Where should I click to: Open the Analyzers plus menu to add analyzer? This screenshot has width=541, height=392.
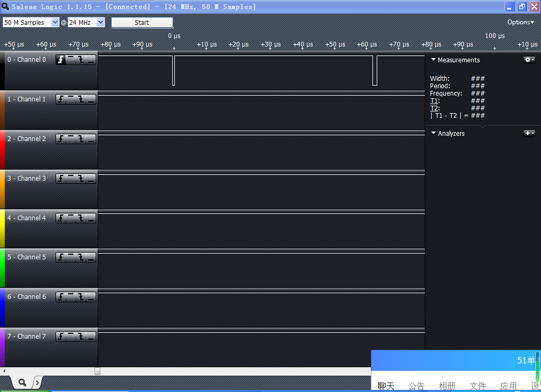529,133
